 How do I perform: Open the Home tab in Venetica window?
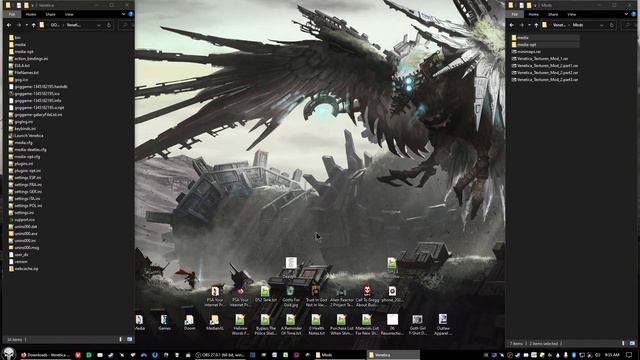point(31,14)
